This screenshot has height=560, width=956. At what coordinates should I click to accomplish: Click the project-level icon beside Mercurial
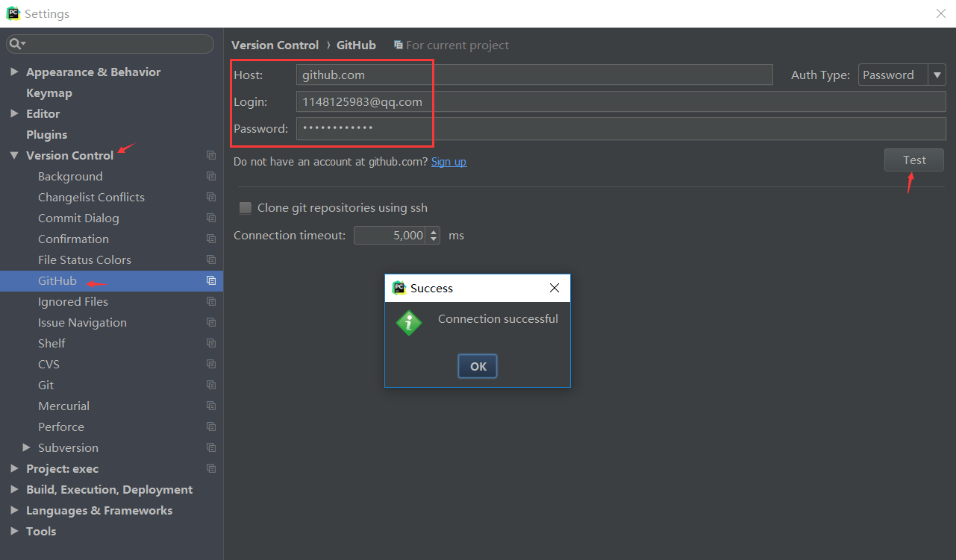211,406
